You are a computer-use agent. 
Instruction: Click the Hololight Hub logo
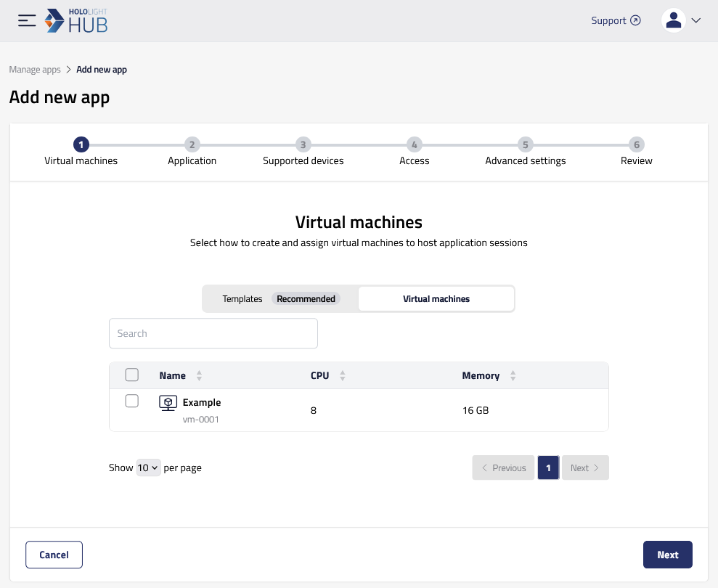point(76,20)
